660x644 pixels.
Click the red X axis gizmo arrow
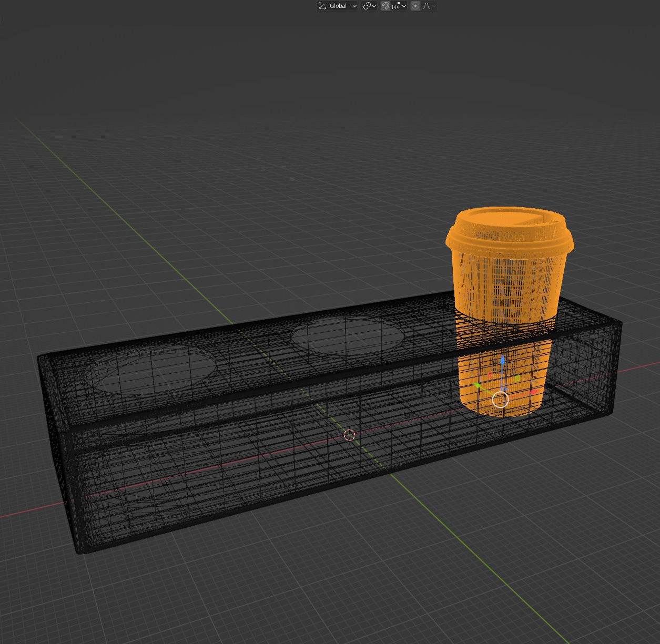point(533,392)
